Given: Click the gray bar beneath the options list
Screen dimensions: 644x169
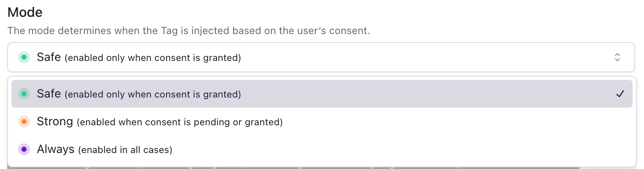Looking at the screenshot, I should [x=293, y=168].
